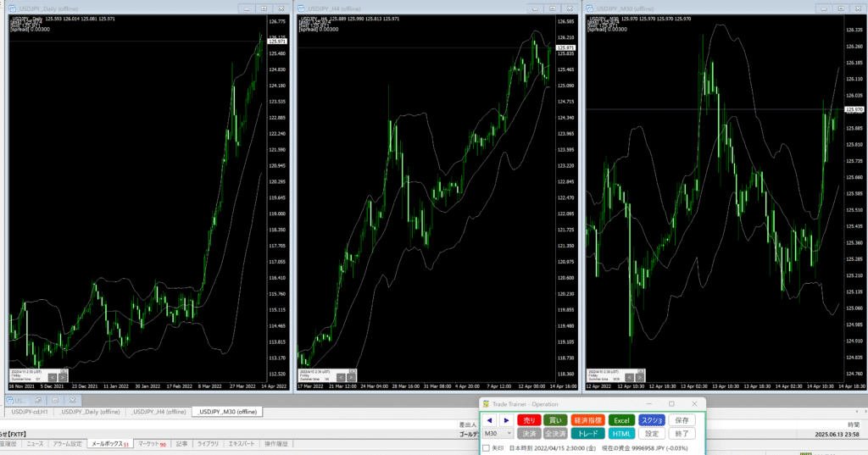The width and height of the screenshot is (868, 455).
Task: Click the Daily chart's left arrow button
Action: click(x=52, y=378)
